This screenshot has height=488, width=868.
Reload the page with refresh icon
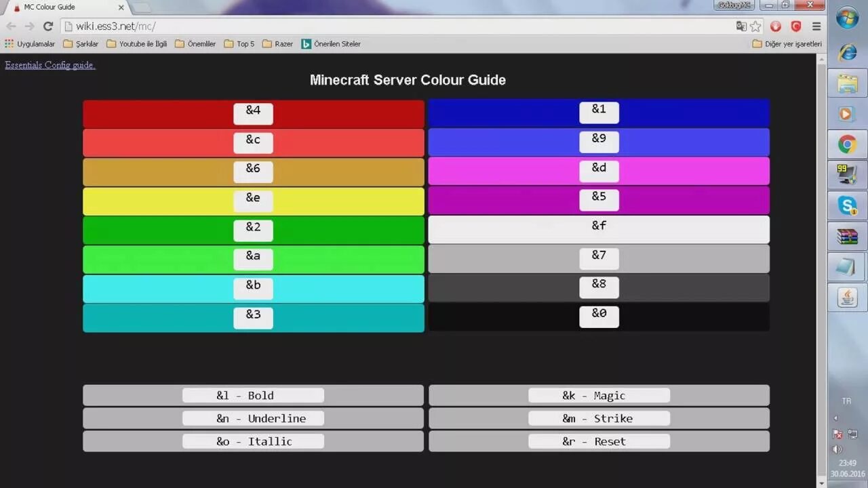tap(48, 26)
